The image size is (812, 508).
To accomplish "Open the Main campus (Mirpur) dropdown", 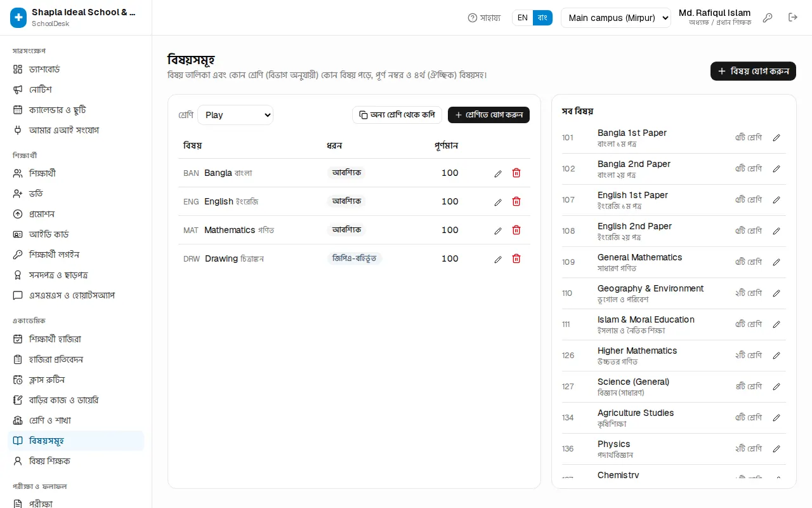I will tap(616, 18).
